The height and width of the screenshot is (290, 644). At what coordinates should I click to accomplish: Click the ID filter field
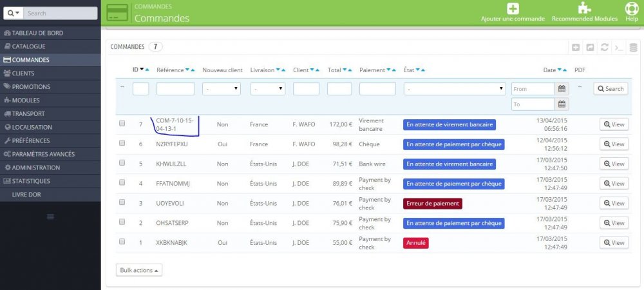coord(140,89)
